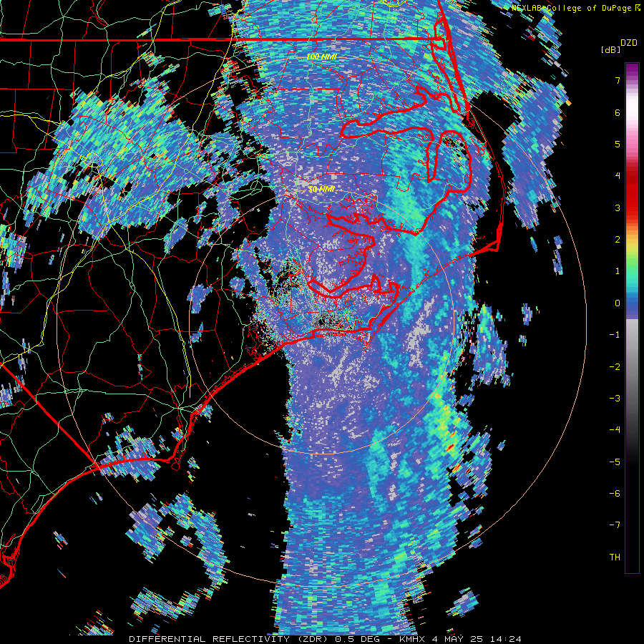Image resolution: width=644 pixels, height=644 pixels.
Task: Click the "5" value on color scale
Action: click(618, 144)
